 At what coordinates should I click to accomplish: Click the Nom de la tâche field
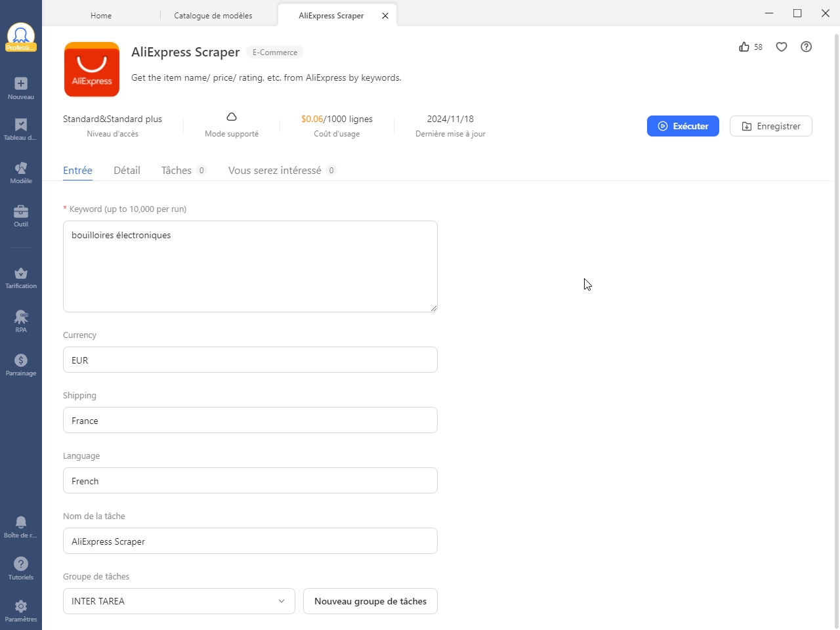tap(250, 541)
